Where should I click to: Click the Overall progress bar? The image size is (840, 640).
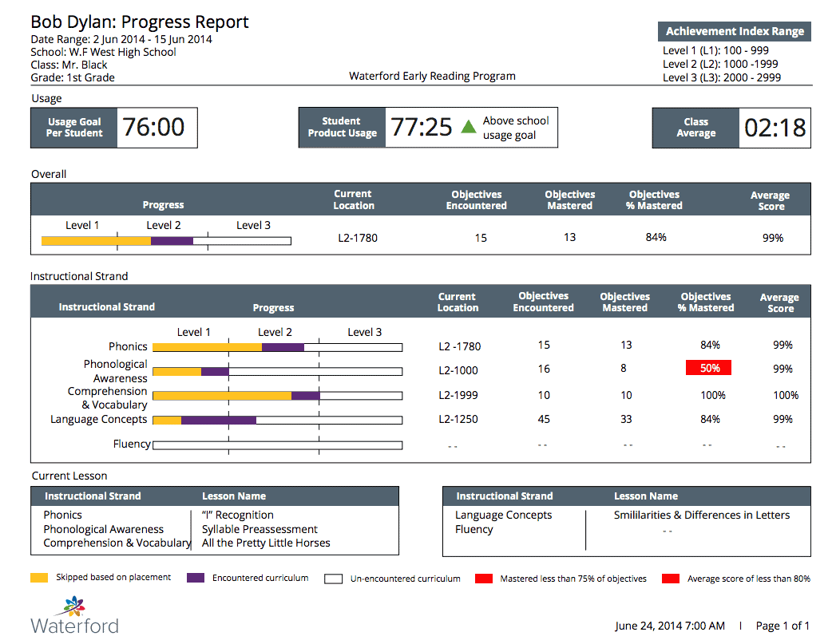pos(167,241)
